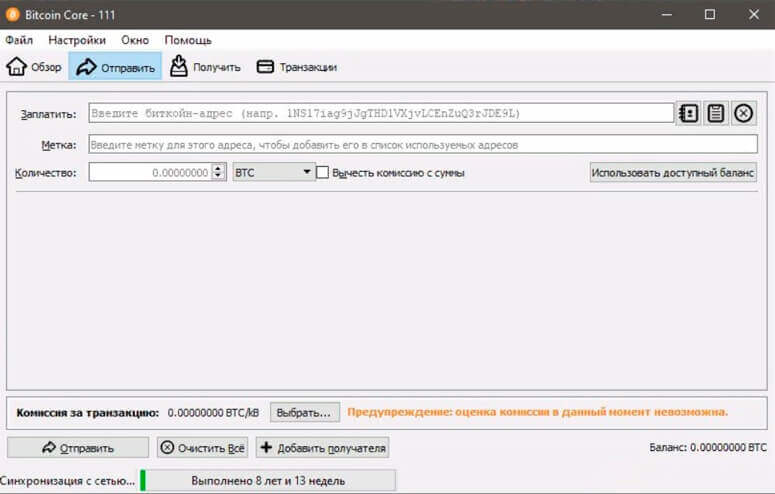The image size is (775, 494).
Task: Open the Файл menu
Action: pos(19,40)
